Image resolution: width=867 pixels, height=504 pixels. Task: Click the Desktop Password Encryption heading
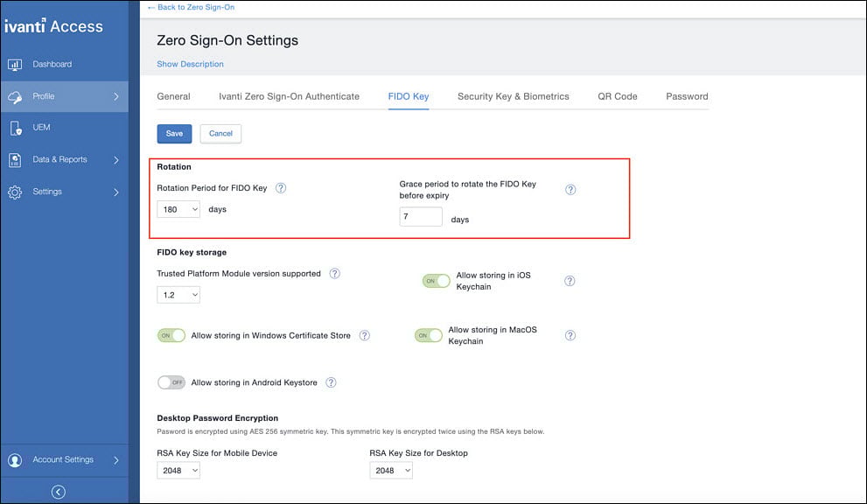(x=218, y=418)
